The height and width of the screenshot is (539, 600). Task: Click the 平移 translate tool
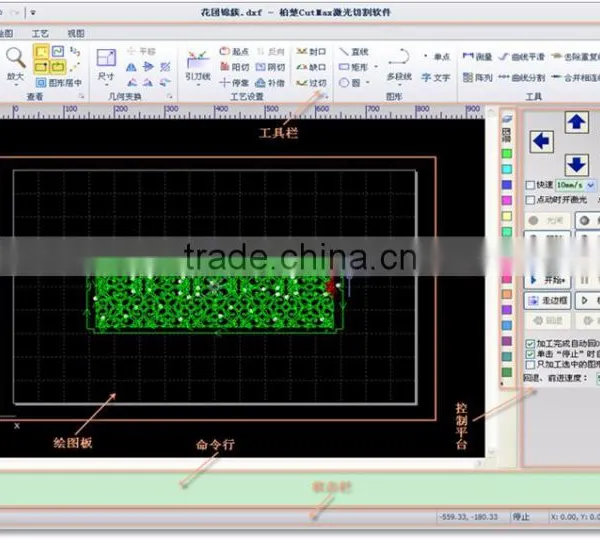click(x=141, y=51)
